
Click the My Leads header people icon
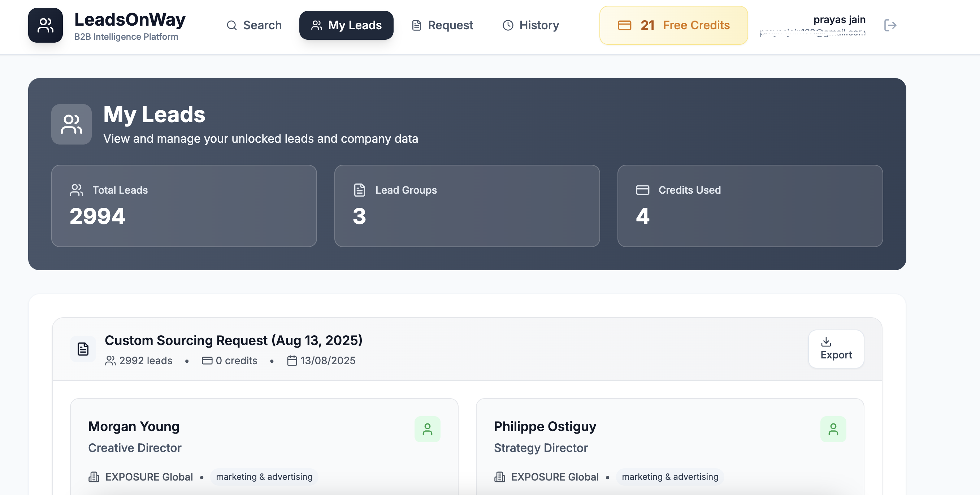[x=71, y=124]
